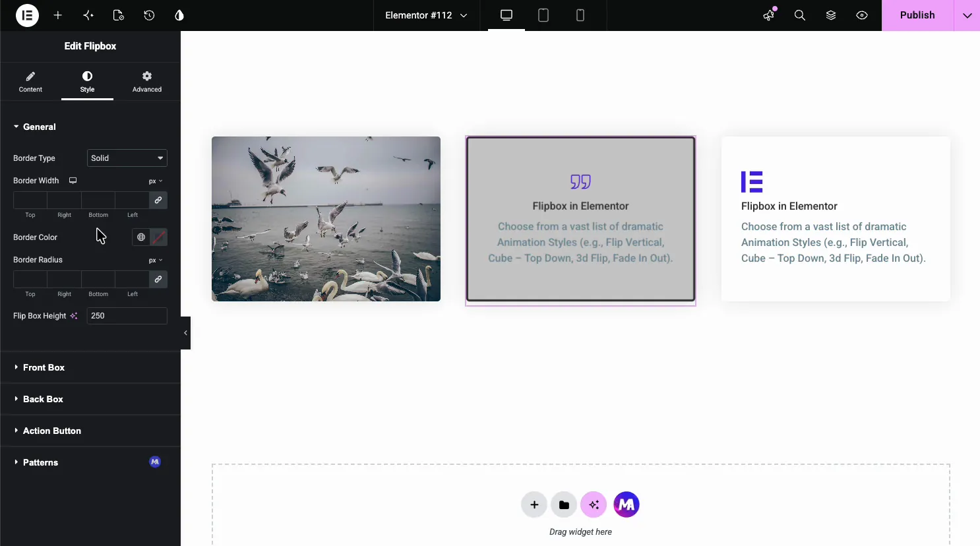
Task: Click the Patterns M badge icon
Action: click(155, 462)
